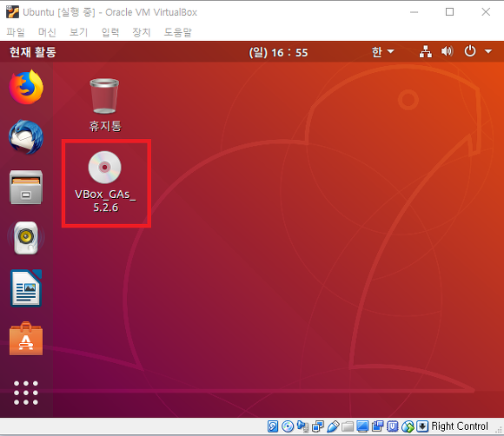Open the 도움말 menu

[178, 32]
